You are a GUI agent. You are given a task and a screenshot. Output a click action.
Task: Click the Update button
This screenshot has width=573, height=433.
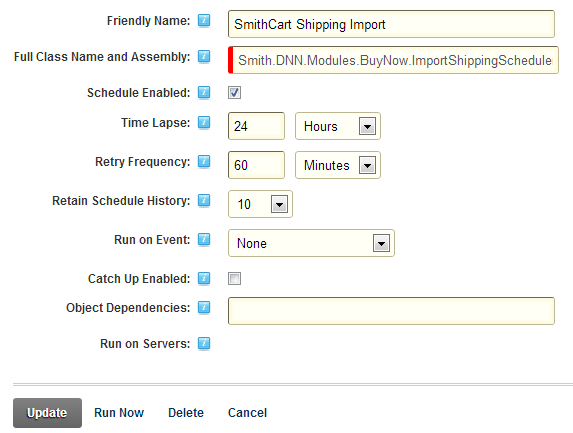[48, 413]
